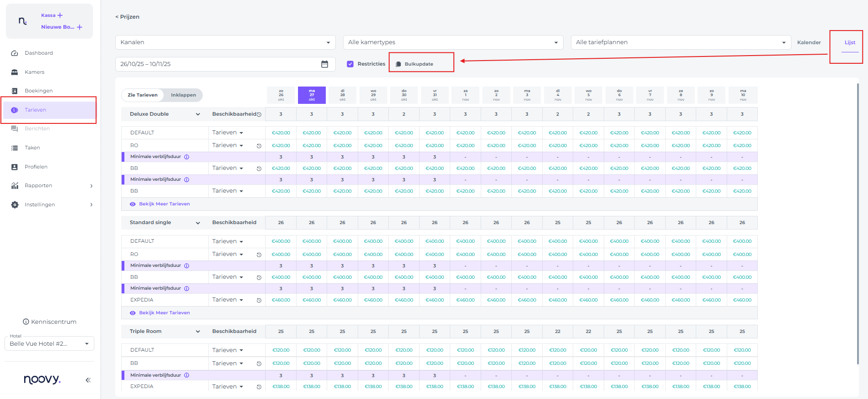Click the Boekingen sidebar icon

tap(15, 91)
